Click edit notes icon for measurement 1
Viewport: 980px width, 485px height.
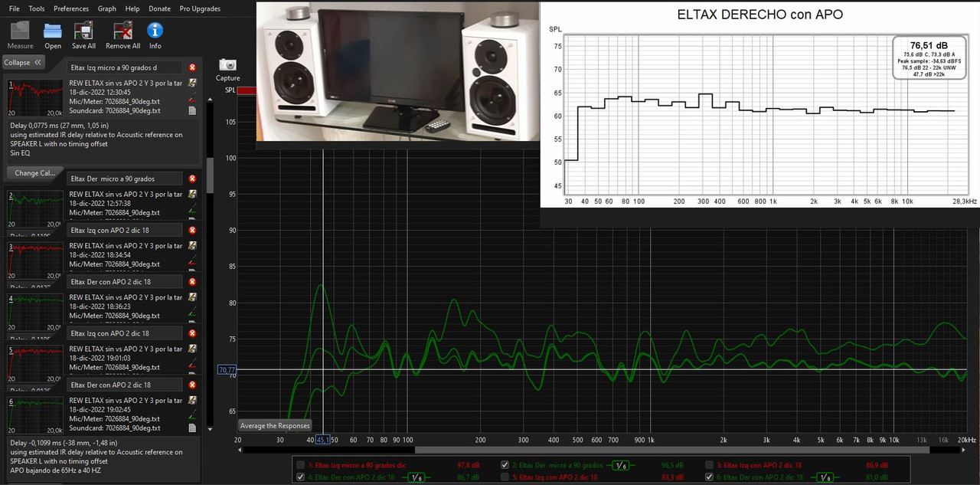click(193, 82)
